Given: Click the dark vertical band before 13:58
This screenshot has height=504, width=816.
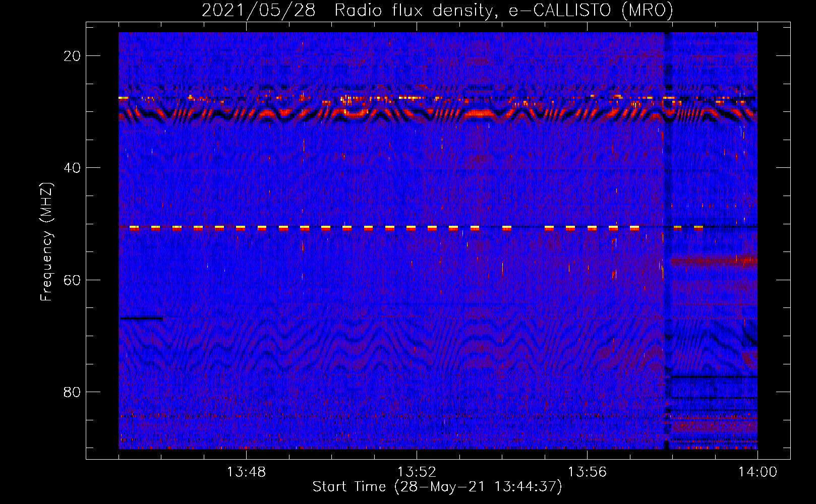Looking at the screenshot, I should point(667,240).
